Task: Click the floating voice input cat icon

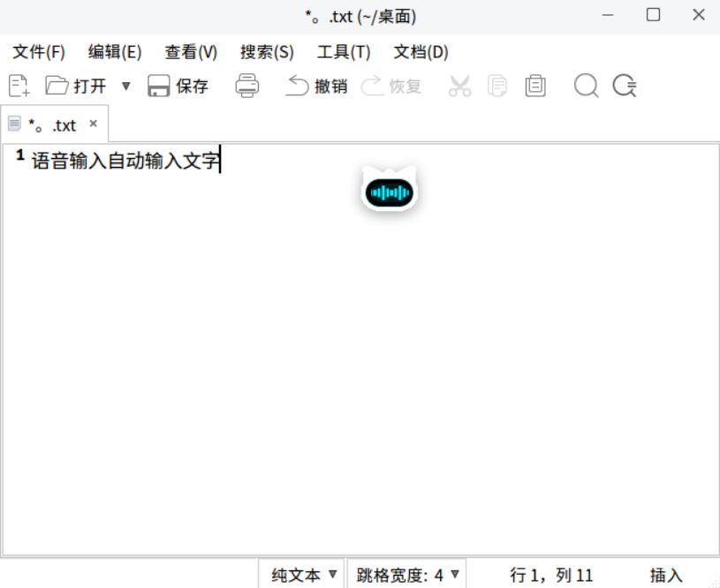Action: (389, 191)
